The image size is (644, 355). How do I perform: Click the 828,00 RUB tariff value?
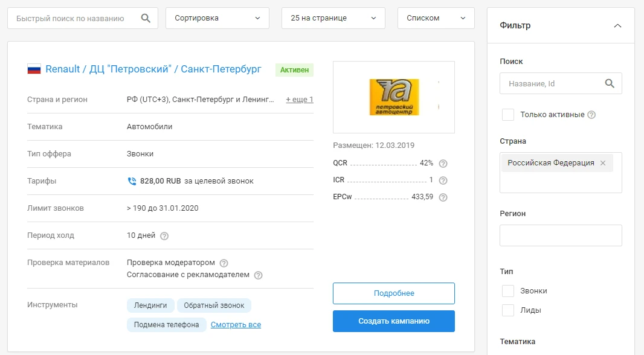[x=160, y=181]
